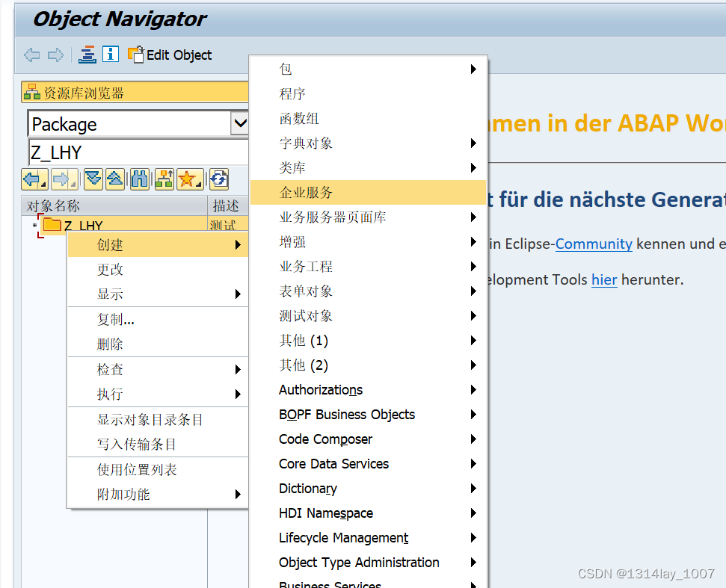Open the Lifecycle Management submenu
The width and height of the screenshot is (726, 588).
pos(368,538)
